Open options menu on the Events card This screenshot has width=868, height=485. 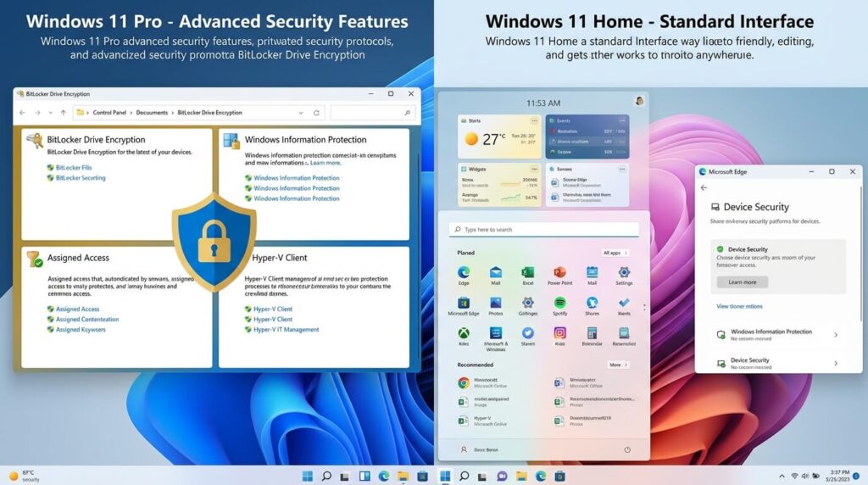tap(622, 120)
